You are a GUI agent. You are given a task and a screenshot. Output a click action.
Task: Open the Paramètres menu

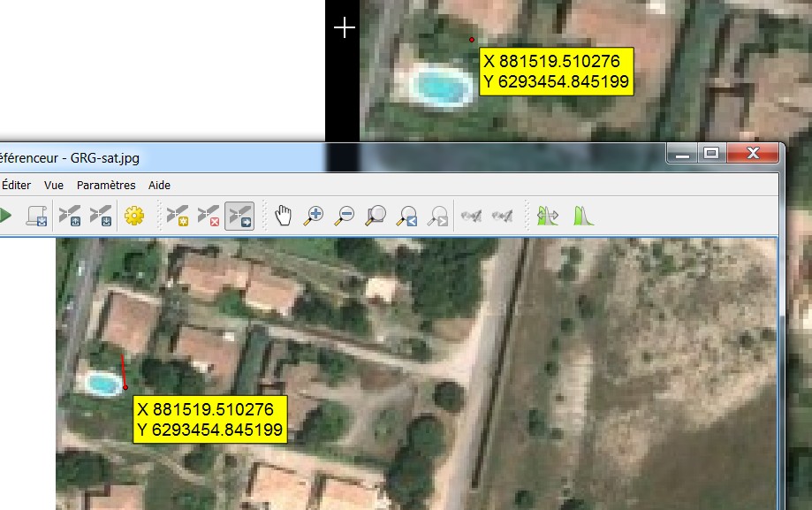(106, 185)
